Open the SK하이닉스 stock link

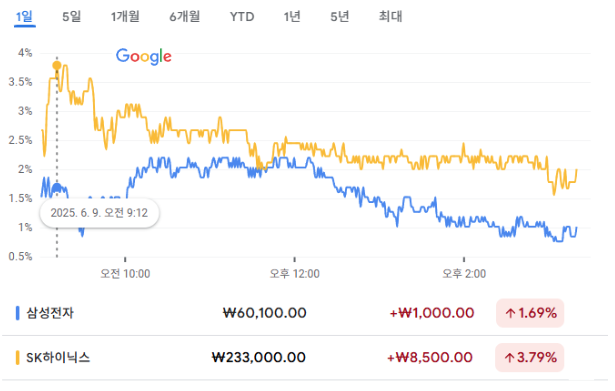(x=58, y=358)
